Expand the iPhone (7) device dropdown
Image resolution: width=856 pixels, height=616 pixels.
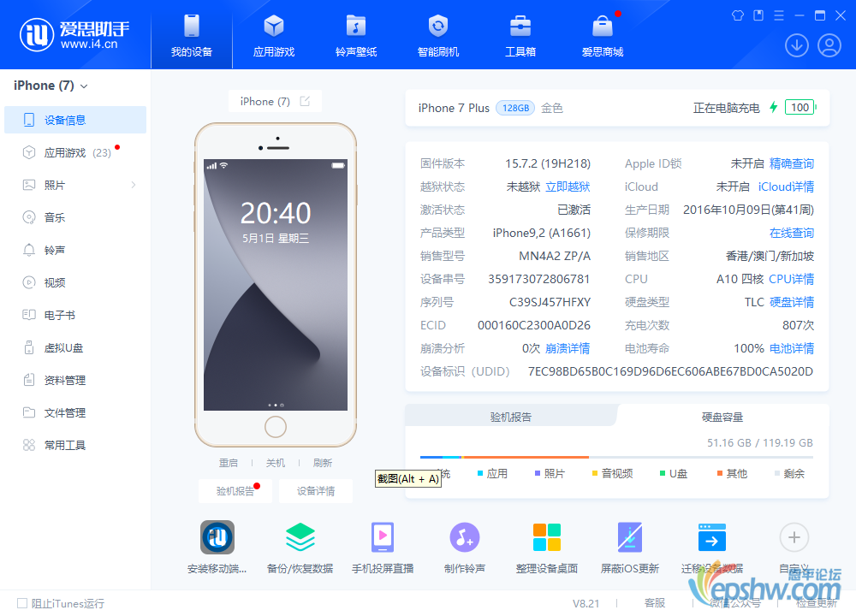(x=84, y=86)
